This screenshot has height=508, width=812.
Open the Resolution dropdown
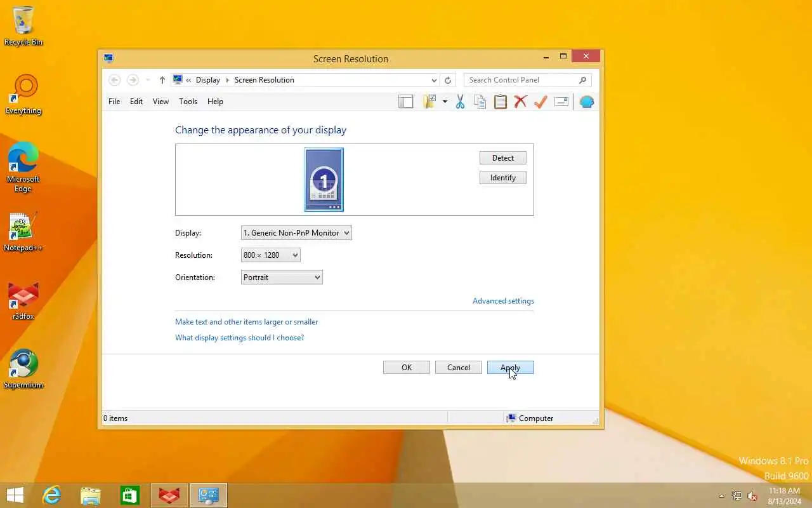point(271,255)
